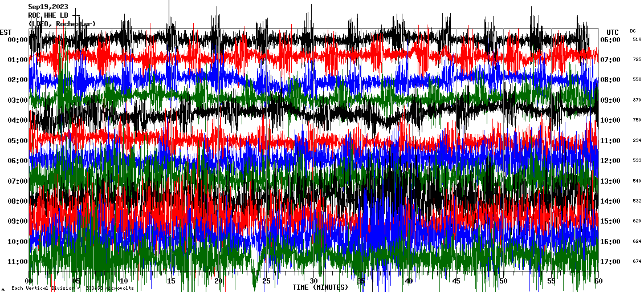Click the DC value 532

(637, 201)
